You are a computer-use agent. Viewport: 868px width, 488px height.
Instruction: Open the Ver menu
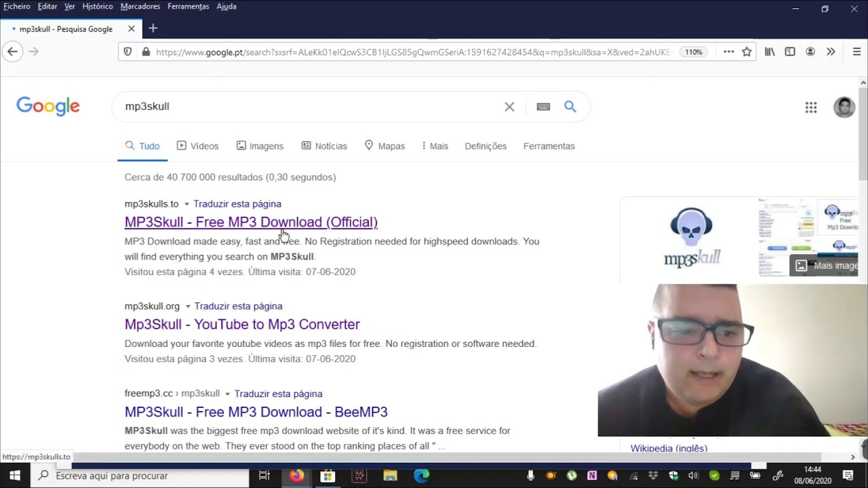click(x=70, y=6)
